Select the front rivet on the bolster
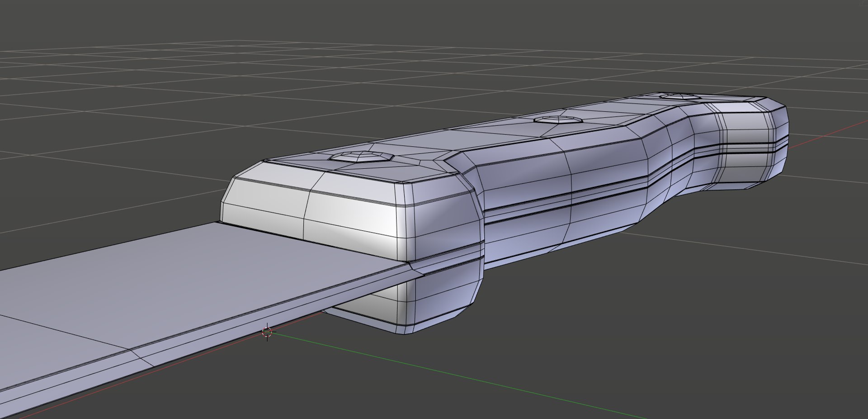 tap(362, 157)
